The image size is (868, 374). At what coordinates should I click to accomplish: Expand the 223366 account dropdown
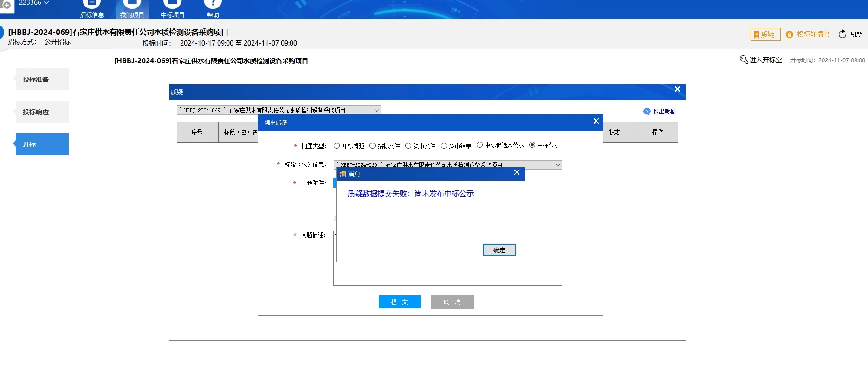click(34, 3)
